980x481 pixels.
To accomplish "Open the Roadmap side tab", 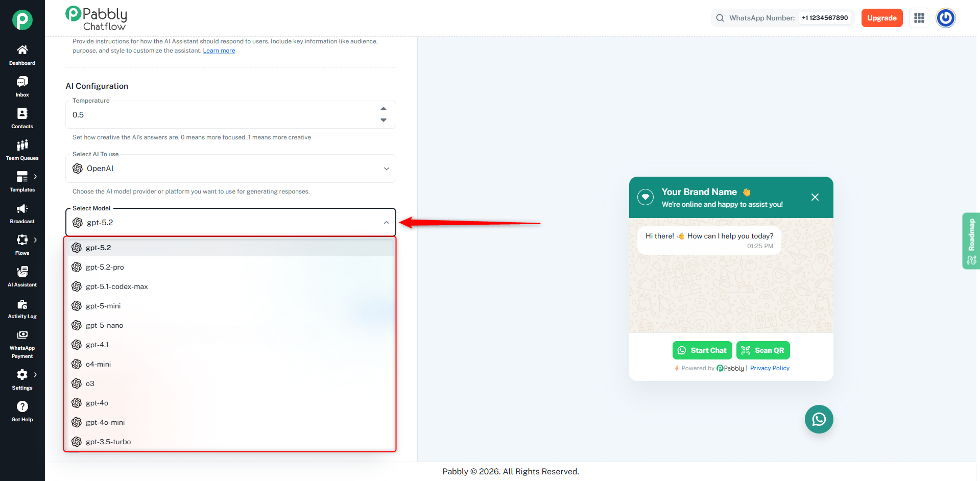I will (x=971, y=240).
